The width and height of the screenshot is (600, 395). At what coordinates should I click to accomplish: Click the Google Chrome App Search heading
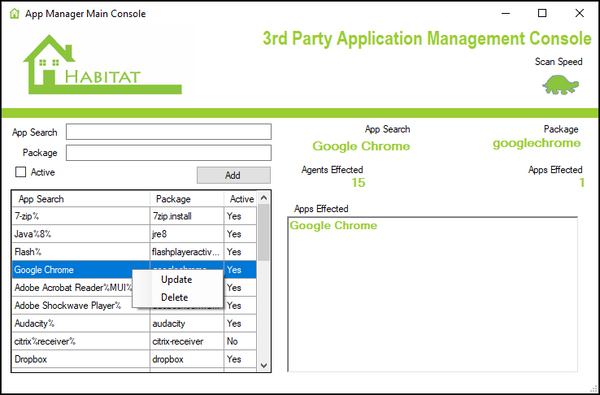361,146
